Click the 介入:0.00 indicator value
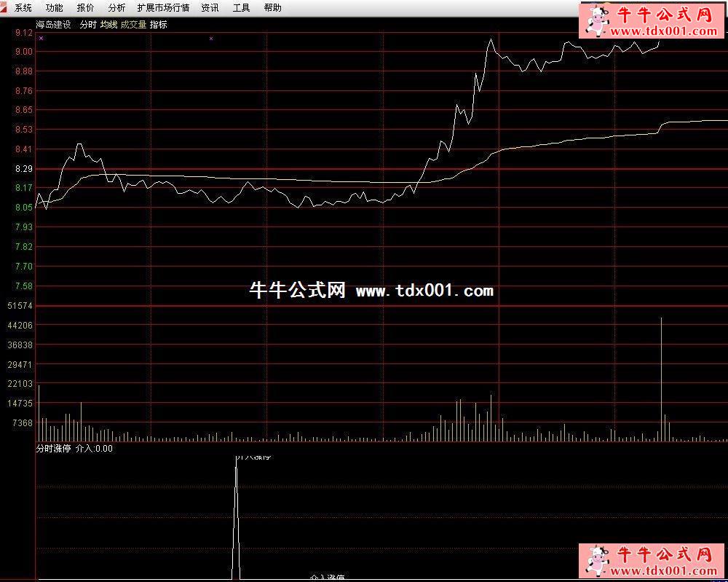728x582 pixels. pos(94,449)
